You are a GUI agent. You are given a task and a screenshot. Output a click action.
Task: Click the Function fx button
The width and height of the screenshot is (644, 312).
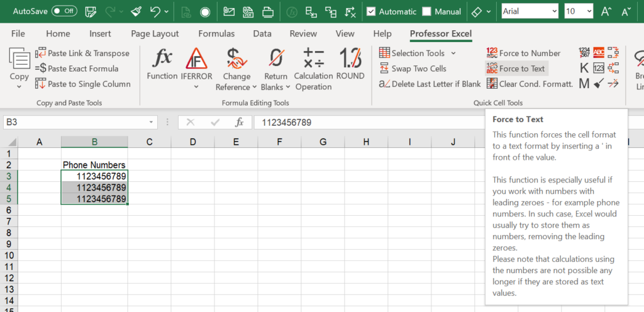pyautogui.click(x=162, y=65)
